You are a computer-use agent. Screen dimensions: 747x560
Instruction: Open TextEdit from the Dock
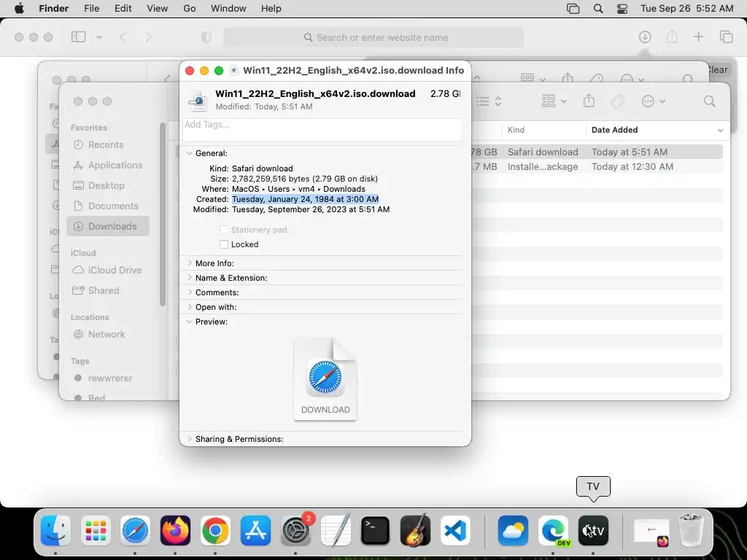coord(336,531)
